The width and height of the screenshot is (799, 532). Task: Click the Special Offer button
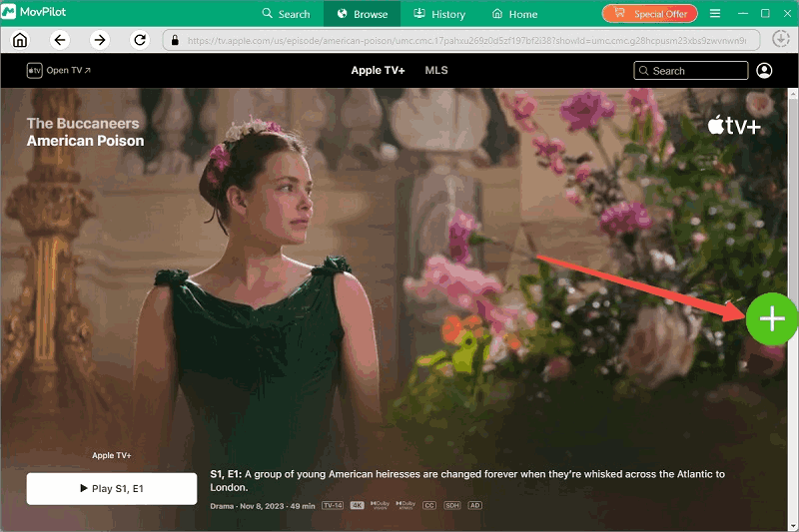pyautogui.click(x=649, y=14)
